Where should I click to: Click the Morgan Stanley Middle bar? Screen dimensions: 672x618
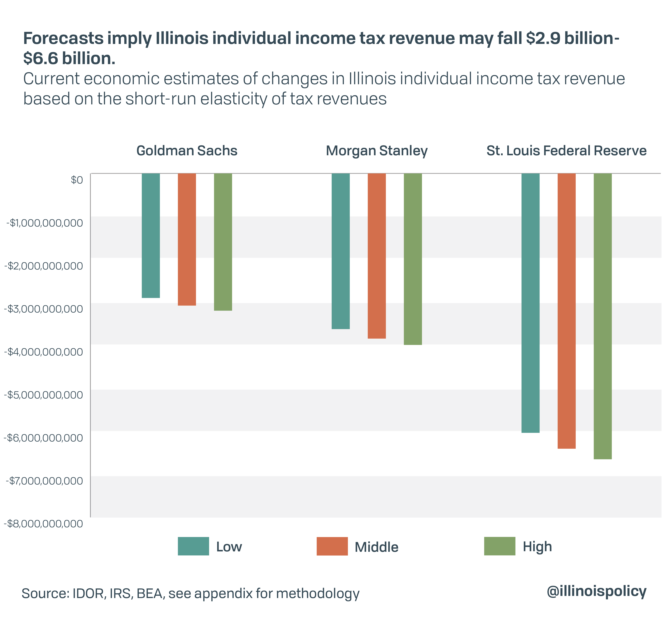[377, 256]
